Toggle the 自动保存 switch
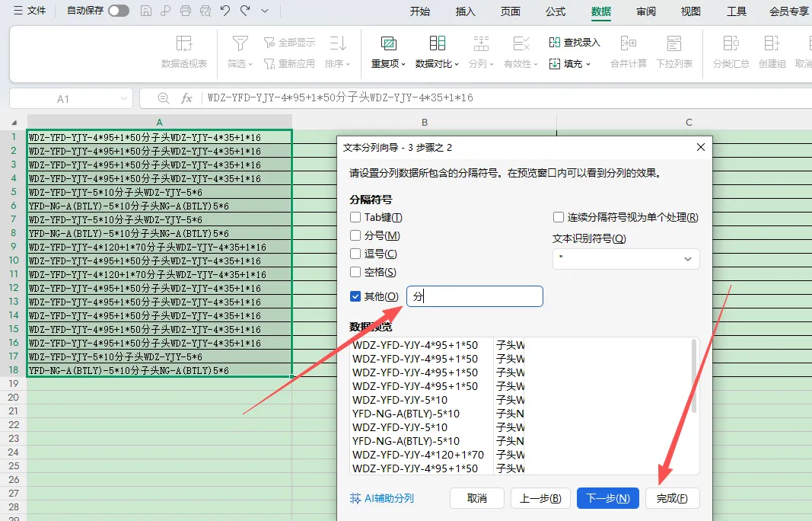The image size is (812, 521). tap(119, 11)
